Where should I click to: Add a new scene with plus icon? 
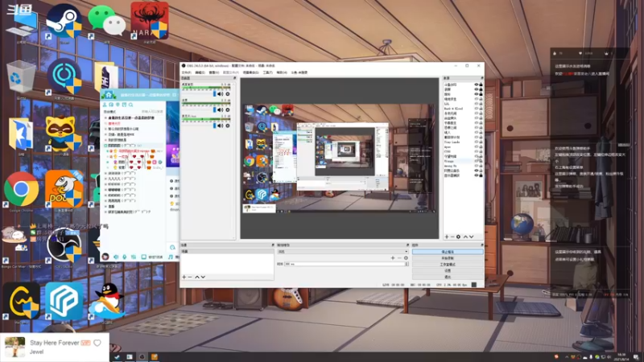pyautogui.click(x=184, y=277)
